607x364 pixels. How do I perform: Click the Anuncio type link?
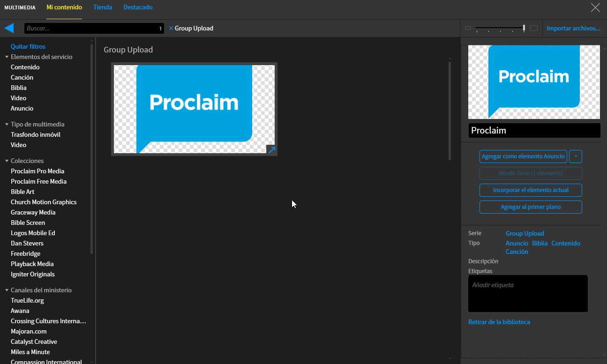517,243
